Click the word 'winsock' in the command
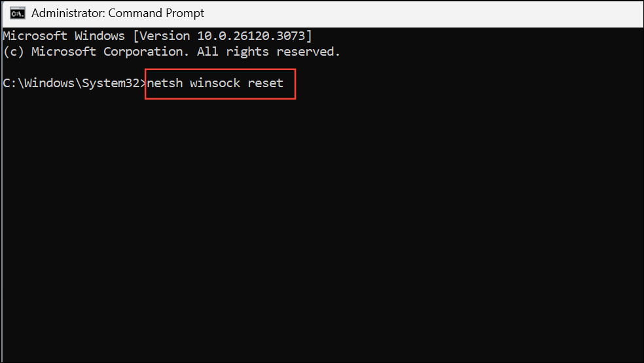Viewport: 644px width, 363px height. 215,83
